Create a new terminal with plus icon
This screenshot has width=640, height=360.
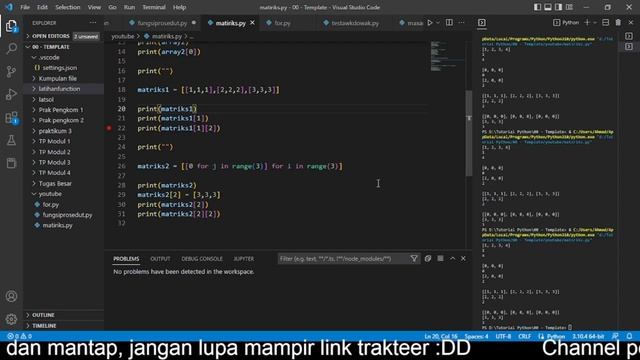click(x=587, y=23)
